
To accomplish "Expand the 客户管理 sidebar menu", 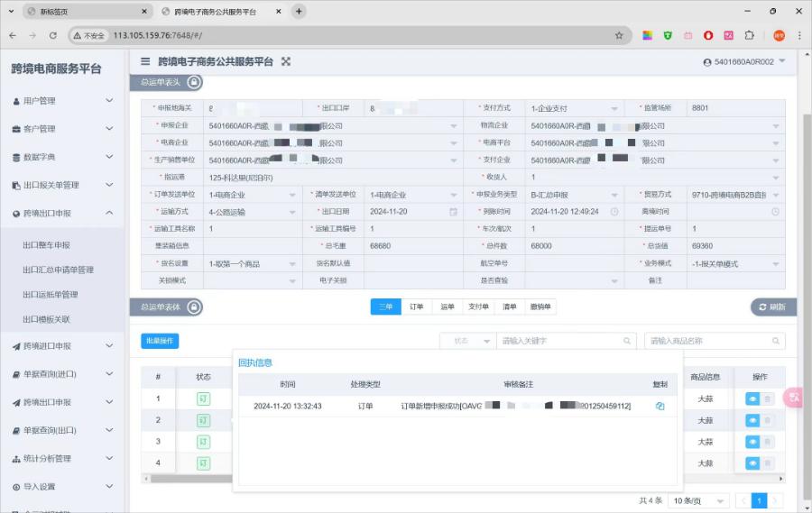I will click(x=62, y=129).
